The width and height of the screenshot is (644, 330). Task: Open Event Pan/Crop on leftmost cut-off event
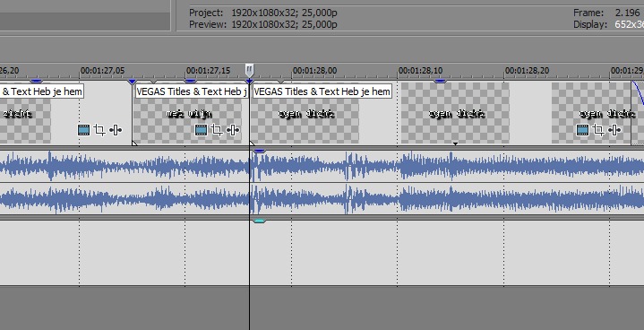coord(99,130)
